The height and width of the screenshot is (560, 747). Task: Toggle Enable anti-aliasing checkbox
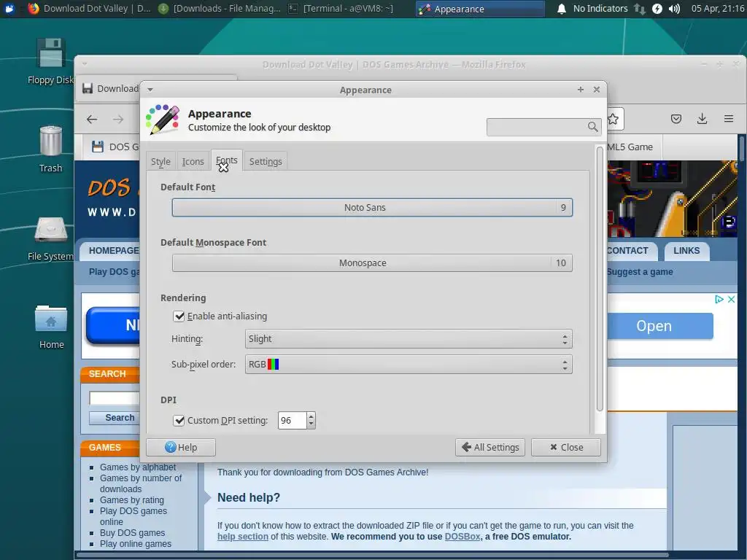(x=179, y=316)
